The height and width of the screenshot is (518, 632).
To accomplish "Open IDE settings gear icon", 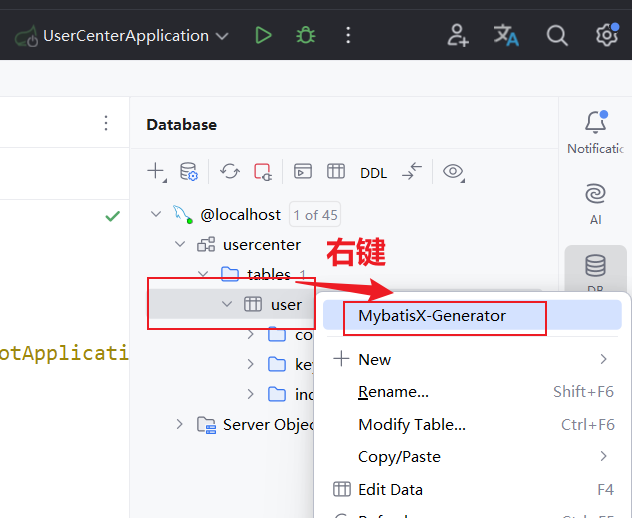I will click(607, 35).
